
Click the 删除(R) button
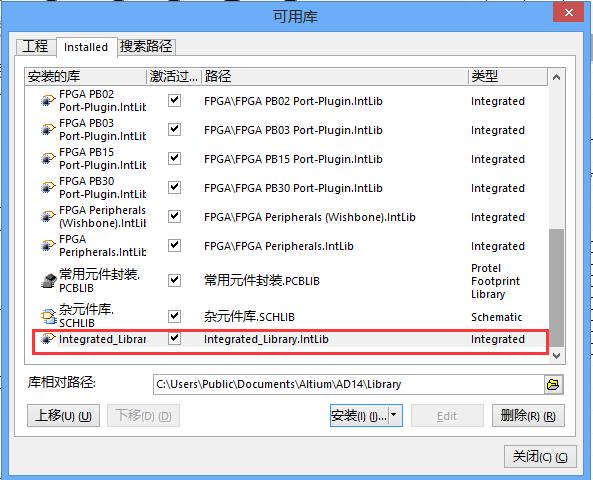528,416
